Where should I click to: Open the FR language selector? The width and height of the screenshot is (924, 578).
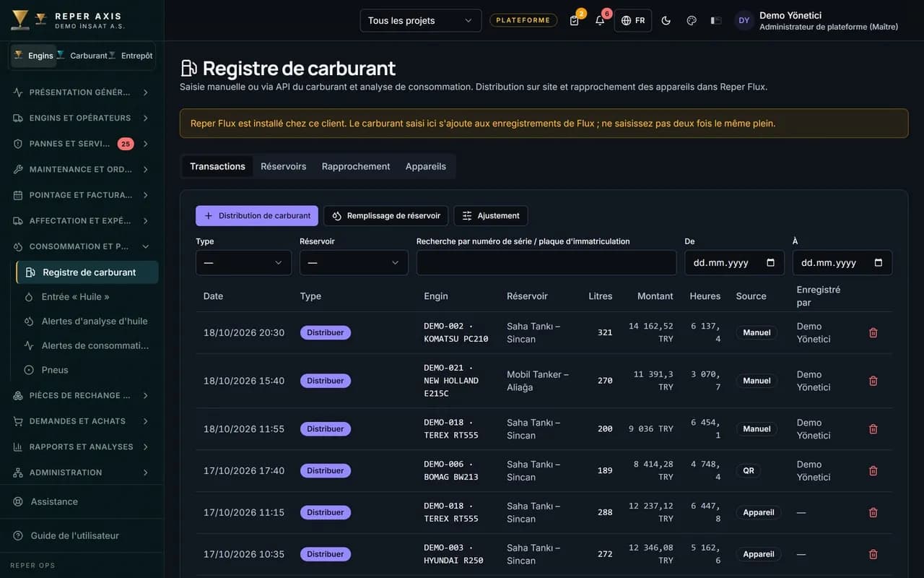coord(633,20)
